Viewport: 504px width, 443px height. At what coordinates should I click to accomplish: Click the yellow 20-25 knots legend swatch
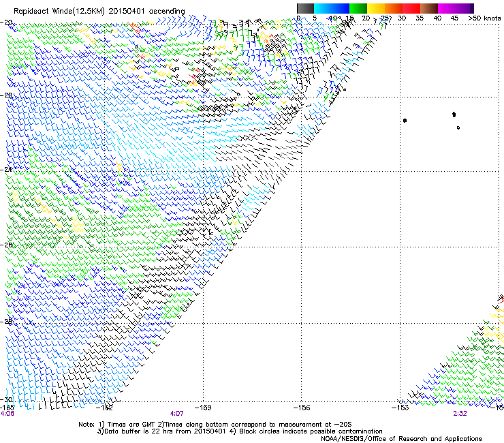(x=376, y=8)
